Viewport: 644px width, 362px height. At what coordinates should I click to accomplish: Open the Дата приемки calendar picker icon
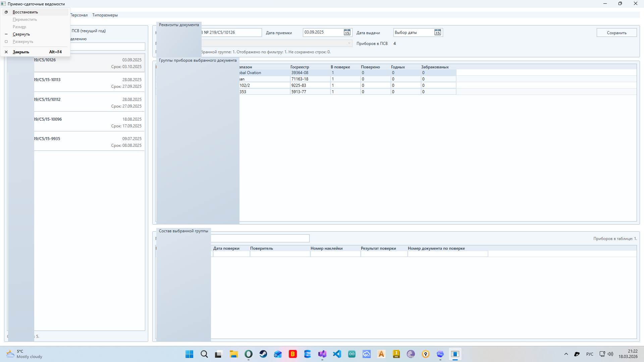(x=347, y=33)
